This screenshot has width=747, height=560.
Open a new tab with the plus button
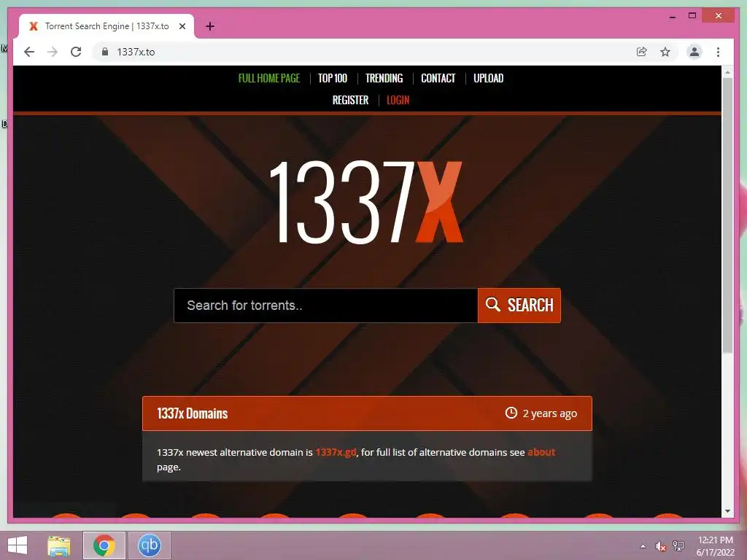tap(210, 26)
